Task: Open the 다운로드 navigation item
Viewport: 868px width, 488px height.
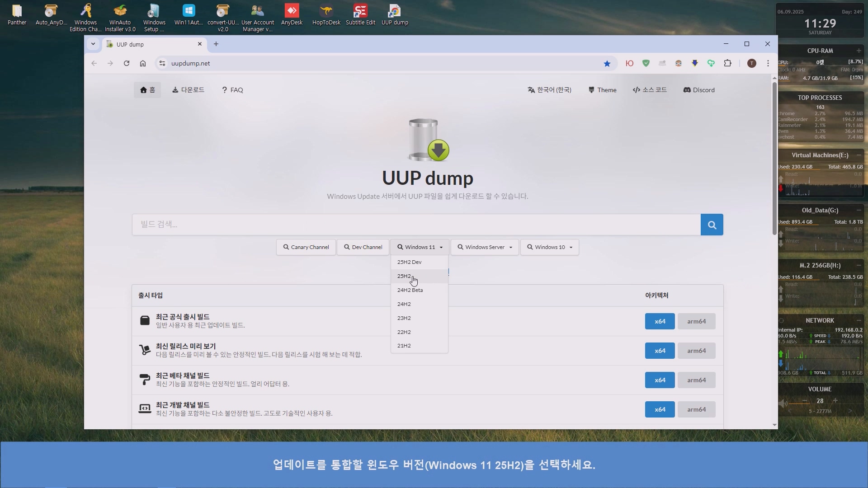Action: (x=188, y=90)
